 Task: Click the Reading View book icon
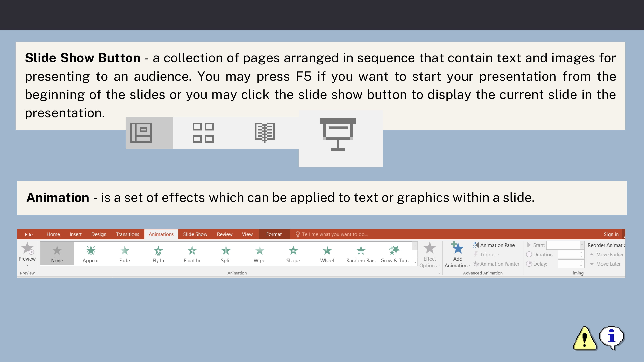(x=265, y=133)
